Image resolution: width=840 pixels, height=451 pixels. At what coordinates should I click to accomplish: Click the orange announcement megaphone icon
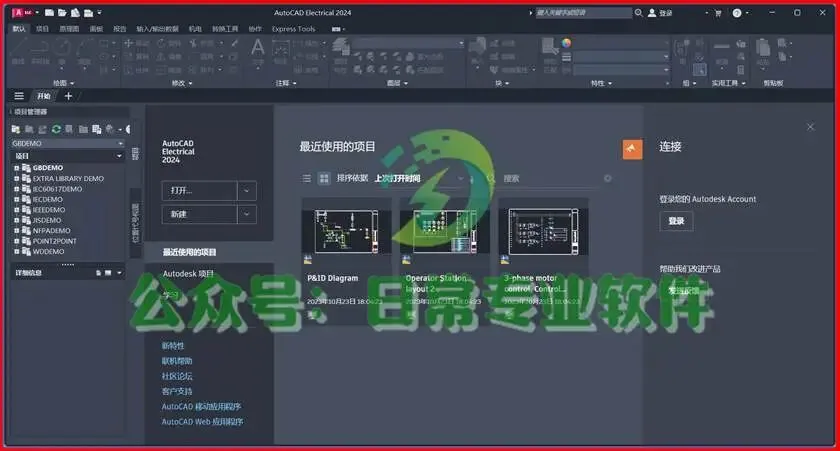632,149
